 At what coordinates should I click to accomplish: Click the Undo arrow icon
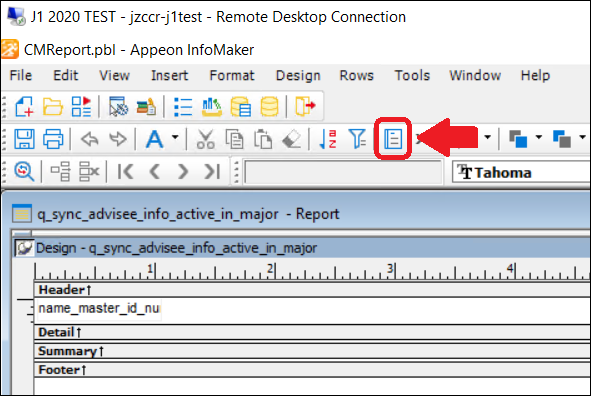tap(90, 139)
